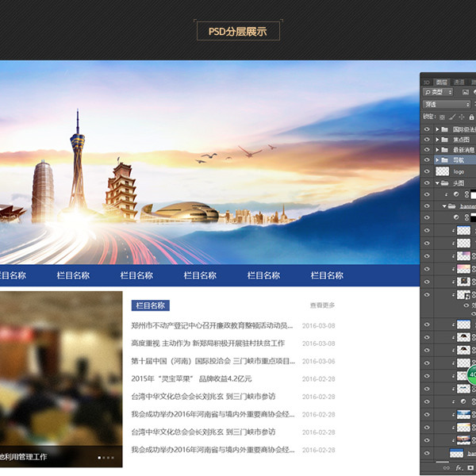Select the 头图 layer name
476x476 pixels.
click(459, 183)
